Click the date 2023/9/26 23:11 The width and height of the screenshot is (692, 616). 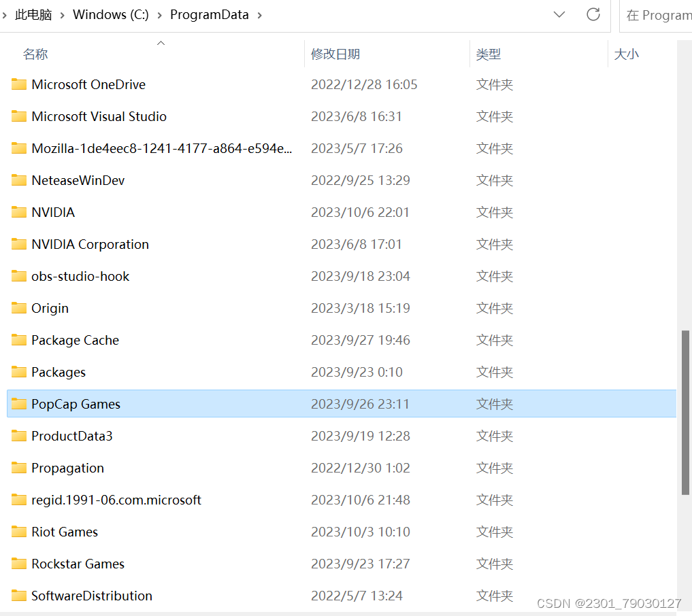pyautogui.click(x=360, y=404)
